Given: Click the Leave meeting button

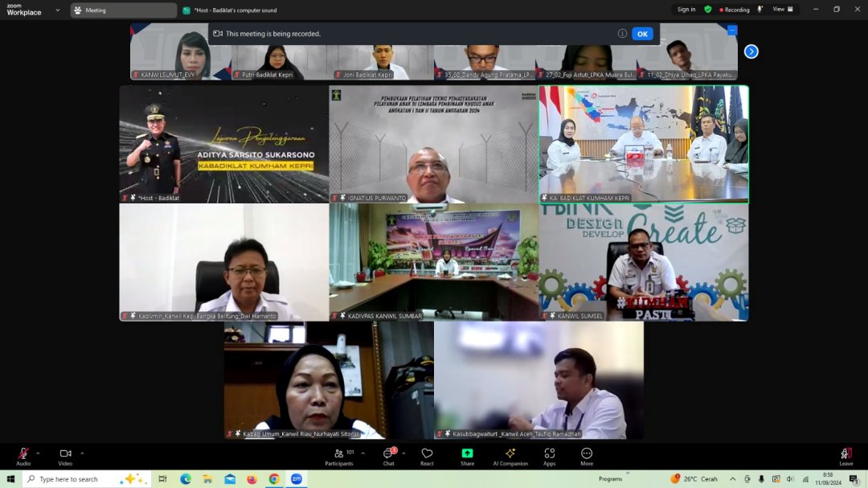Looking at the screenshot, I should pos(845,455).
